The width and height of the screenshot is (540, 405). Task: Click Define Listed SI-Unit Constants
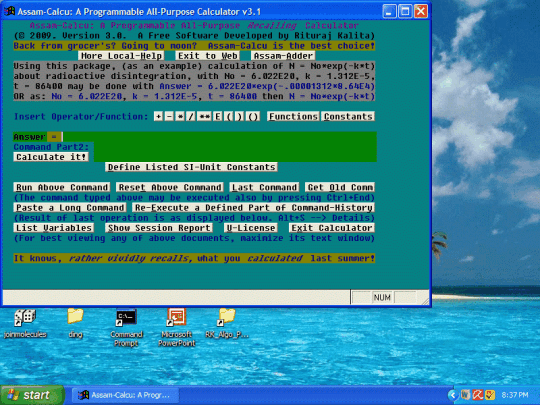tap(191, 167)
